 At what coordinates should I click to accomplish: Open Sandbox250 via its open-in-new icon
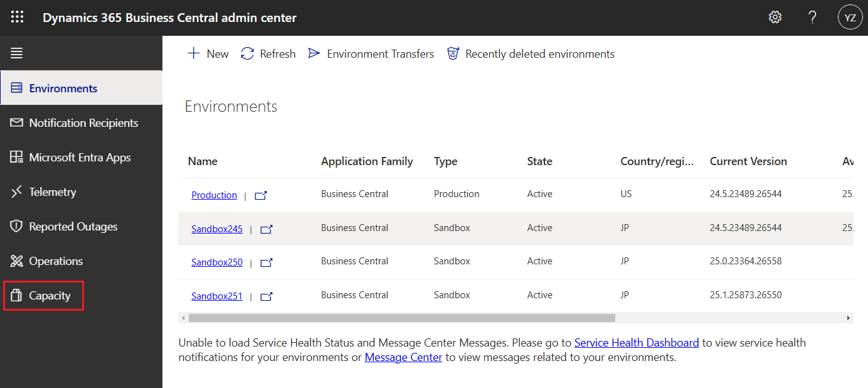[266, 262]
